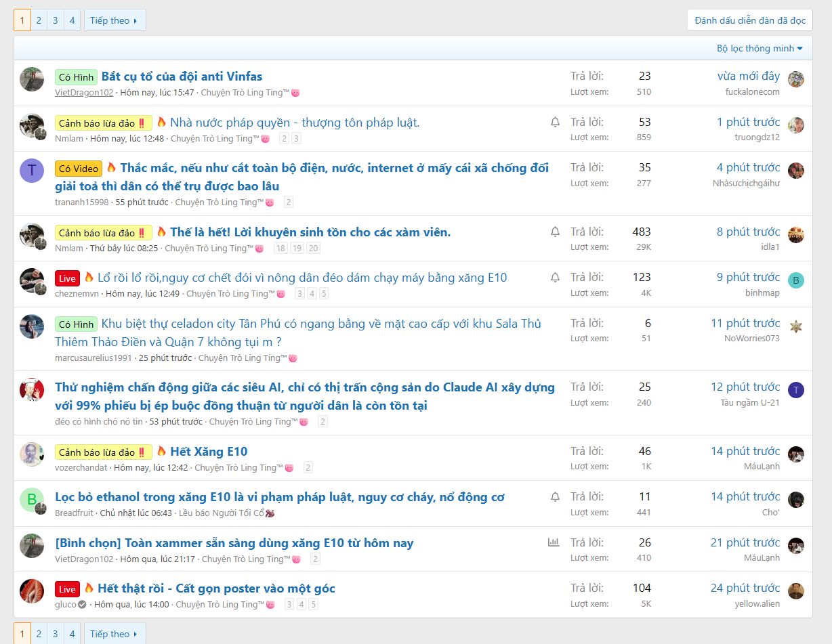Click the 'Có Video' tag on 'Thắc mắc' thread
The width and height of the screenshot is (832, 644).
[x=79, y=169]
